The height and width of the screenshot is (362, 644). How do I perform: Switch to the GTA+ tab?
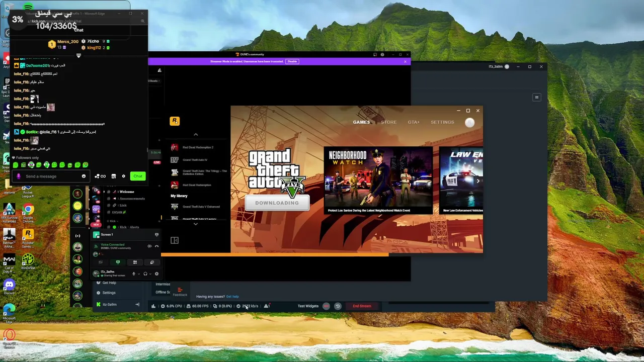414,122
